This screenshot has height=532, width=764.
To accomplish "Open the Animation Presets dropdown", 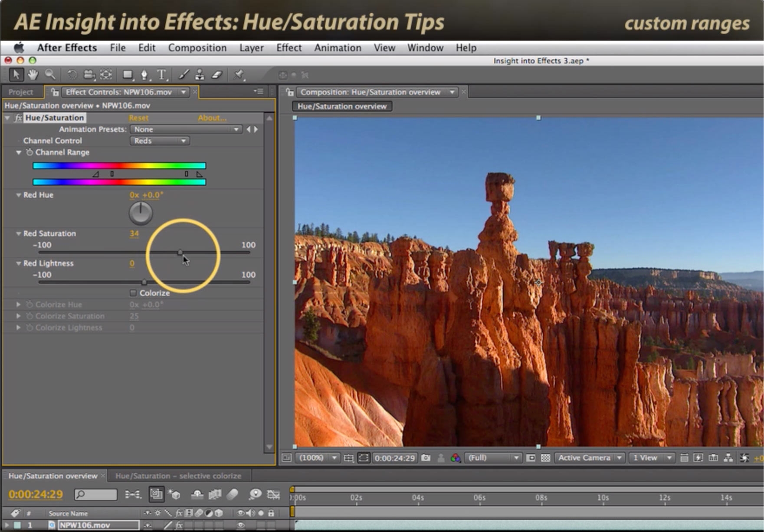I will pyautogui.click(x=186, y=129).
